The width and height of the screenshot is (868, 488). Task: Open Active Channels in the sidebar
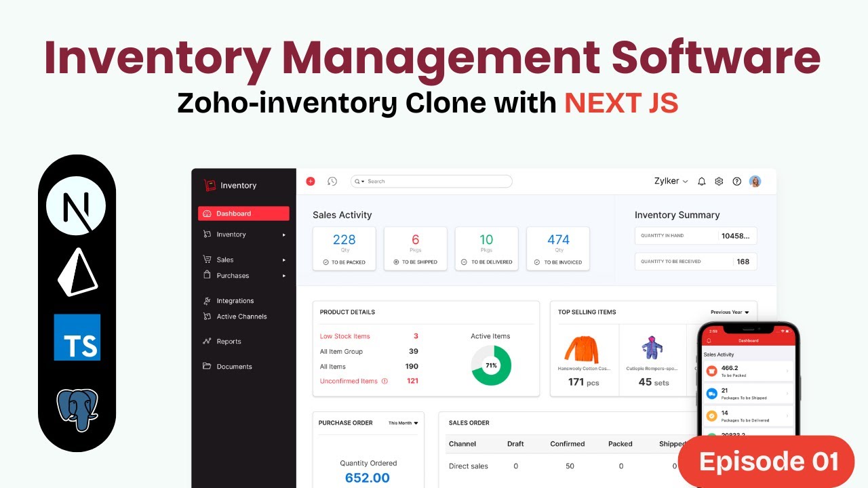coord(241,317)
